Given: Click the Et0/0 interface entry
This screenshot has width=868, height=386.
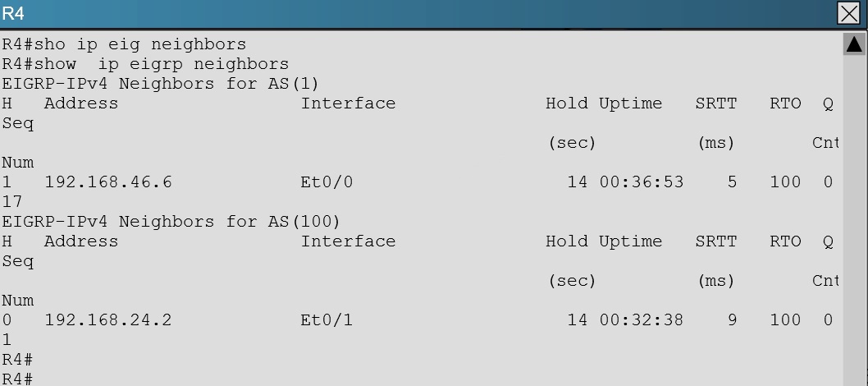Looking at the screenshot, I should click(x=327, y=182).
